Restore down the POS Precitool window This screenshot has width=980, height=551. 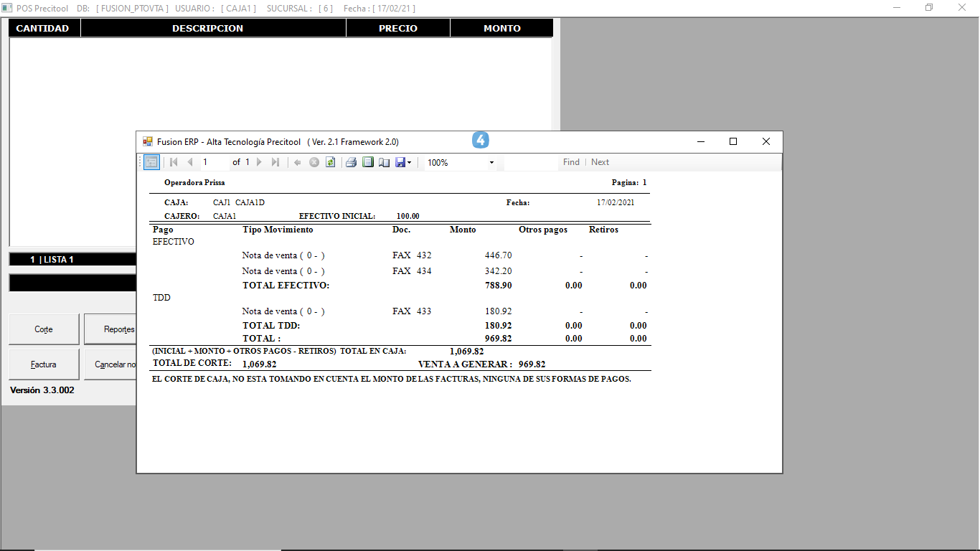[929, 8]
